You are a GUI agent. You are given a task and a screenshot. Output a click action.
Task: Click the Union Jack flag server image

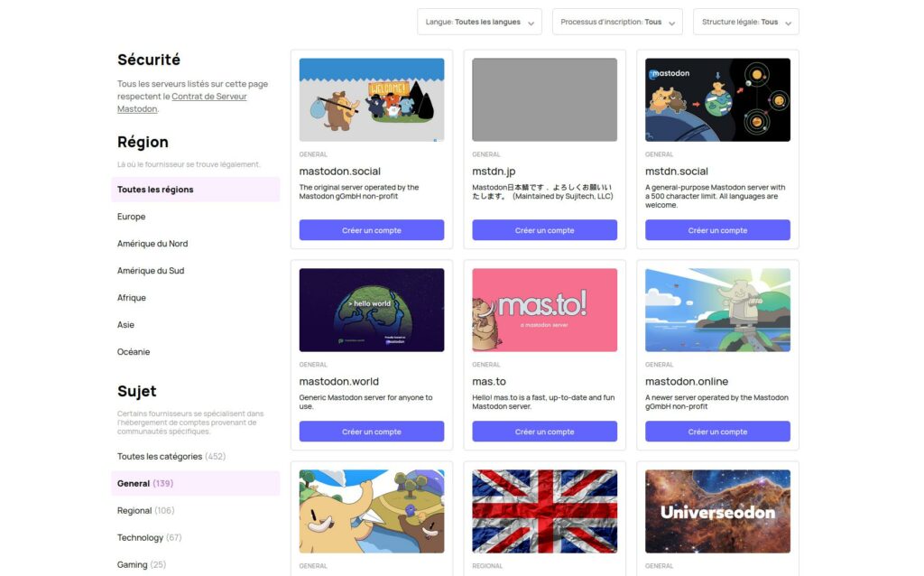[x=544, y=511]
